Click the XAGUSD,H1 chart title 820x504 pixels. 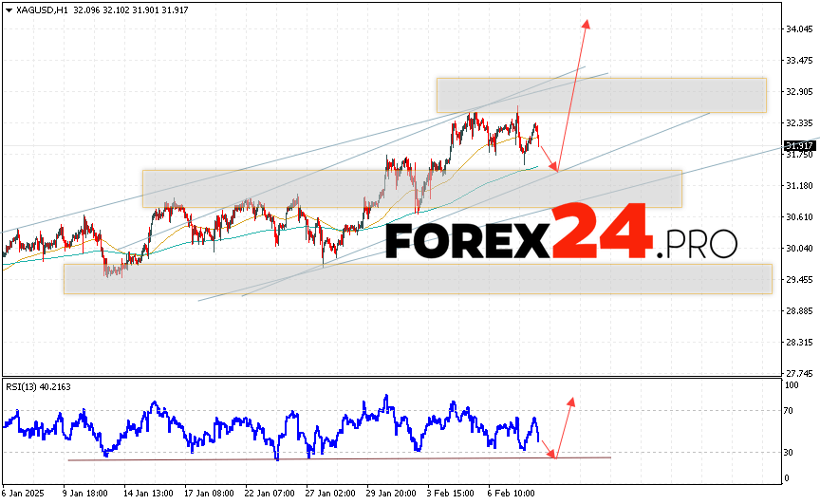coord(43,9)
